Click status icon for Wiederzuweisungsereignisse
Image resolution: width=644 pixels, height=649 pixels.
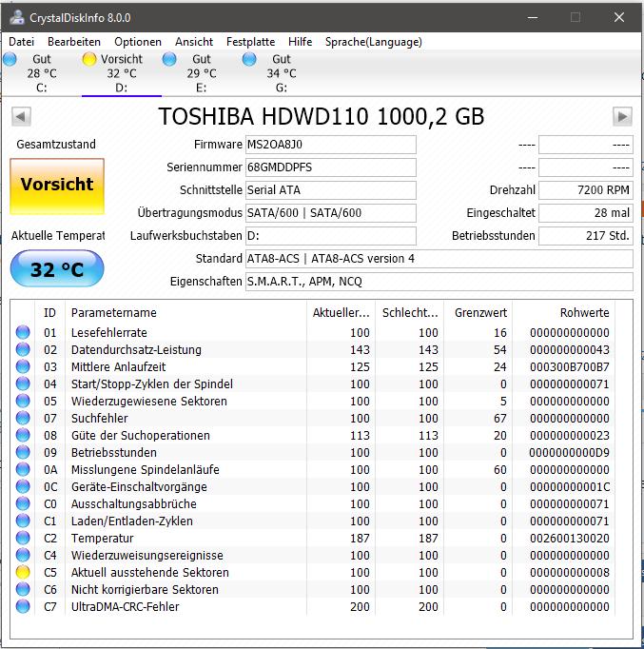pyautogui.click(x=23, y=555)
